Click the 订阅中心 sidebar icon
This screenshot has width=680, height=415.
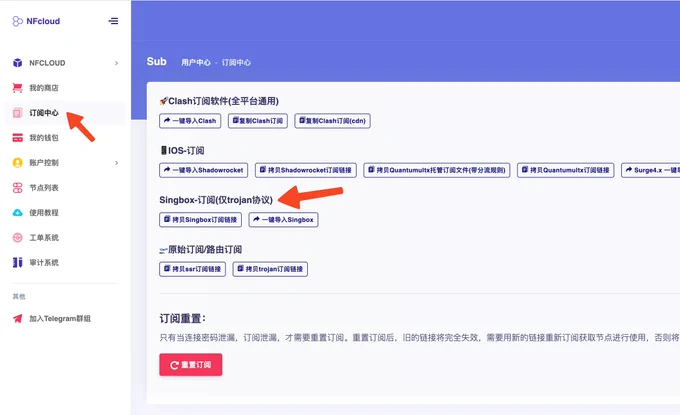(17, 113)
